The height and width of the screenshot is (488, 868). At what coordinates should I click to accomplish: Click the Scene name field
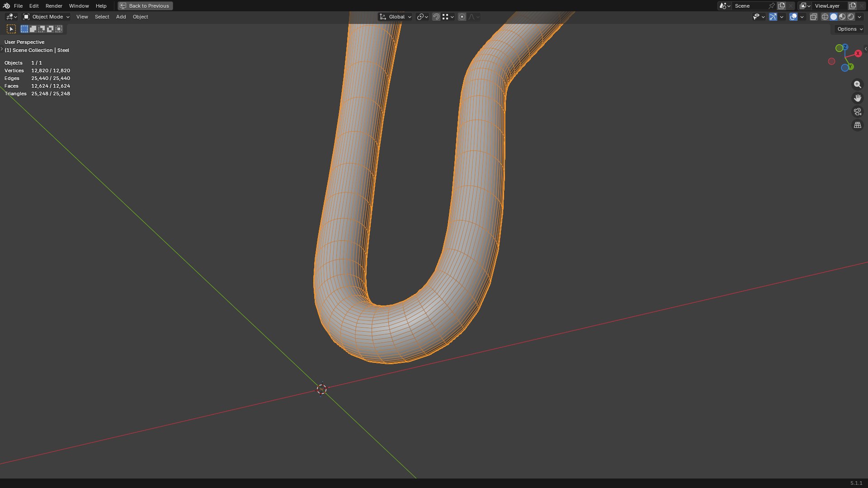pyautogui.click(x=750, y=6)
